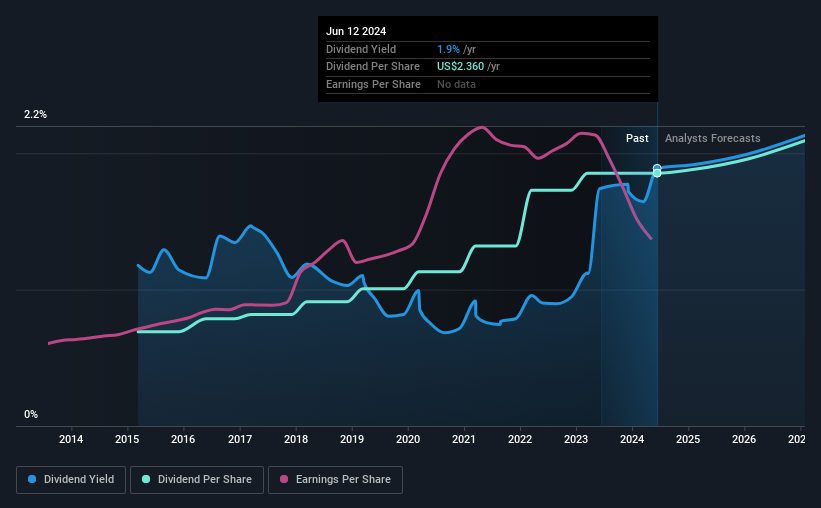Click the blue Dividend Yield legend dot

click(x=32, y=479)
